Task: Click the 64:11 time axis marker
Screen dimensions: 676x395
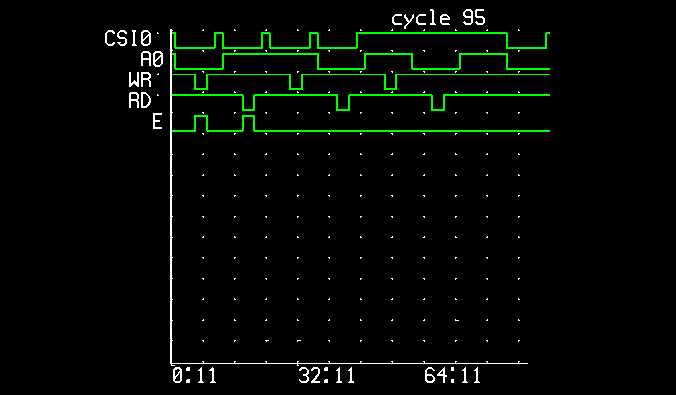Action: point(452,376)
